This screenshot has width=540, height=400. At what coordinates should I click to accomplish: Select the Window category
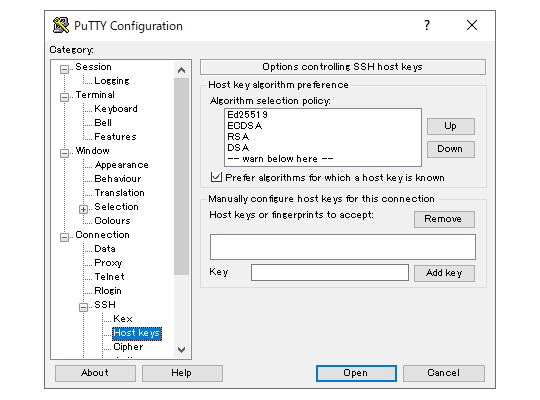tap(93, 151)
